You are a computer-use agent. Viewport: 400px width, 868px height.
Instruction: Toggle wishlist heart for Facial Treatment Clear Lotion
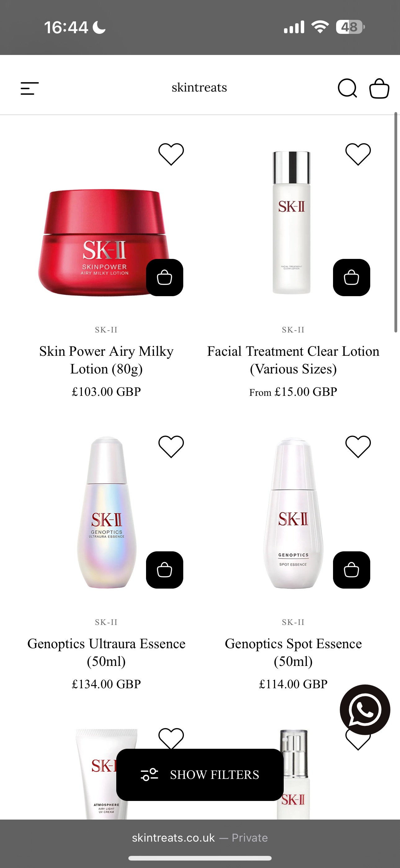pyautogui.click(x=358, y=154)
